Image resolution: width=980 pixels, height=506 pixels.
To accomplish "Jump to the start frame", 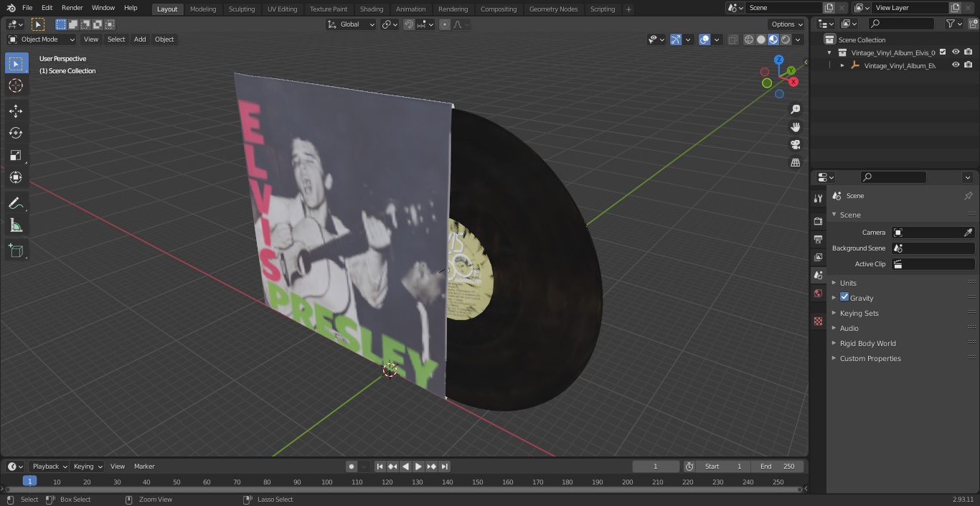I will (380, 467).
